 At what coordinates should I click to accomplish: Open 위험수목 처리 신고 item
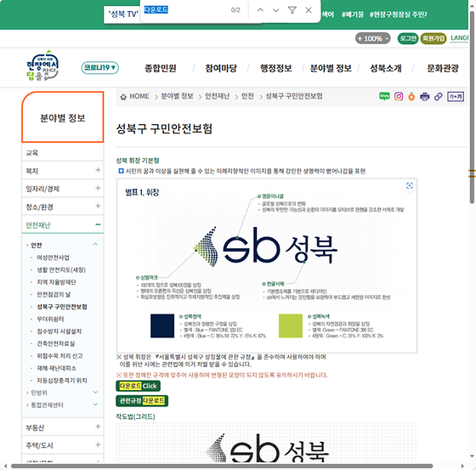tap(59, 356)
